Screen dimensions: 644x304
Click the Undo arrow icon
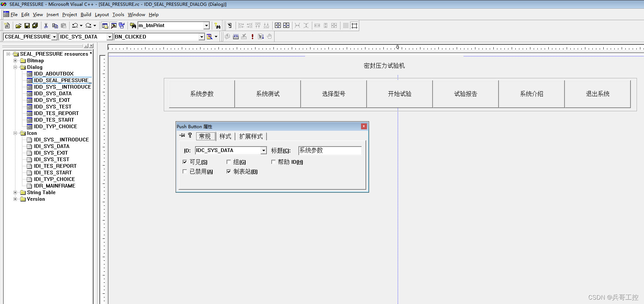coord(75,26)
